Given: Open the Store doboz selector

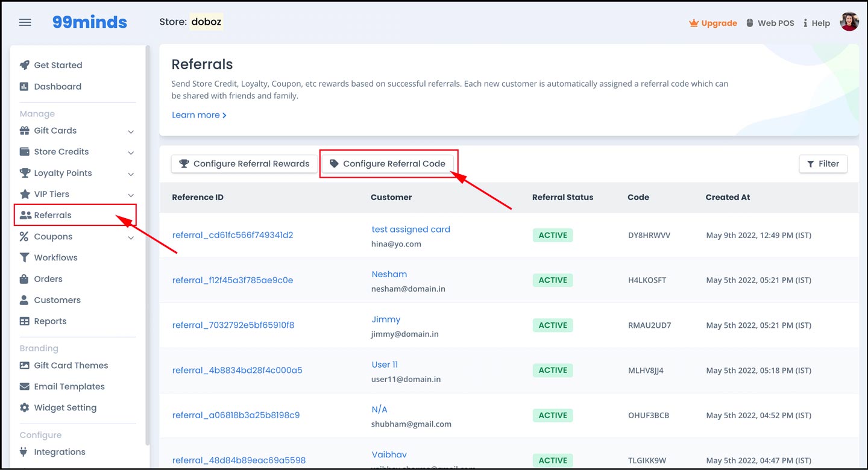Looking at the screenshot, I should point(206,22).
